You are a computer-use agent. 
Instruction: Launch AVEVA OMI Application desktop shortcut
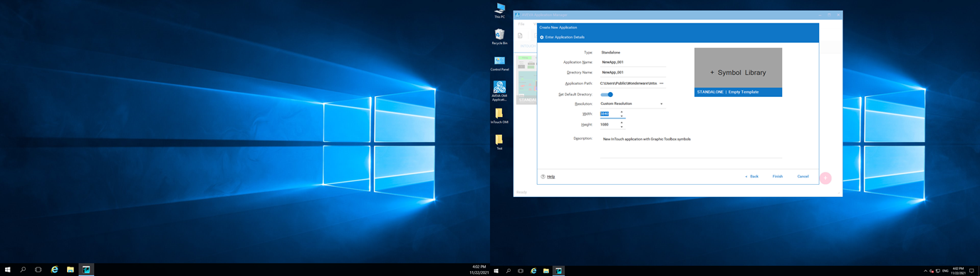point(499,91)
